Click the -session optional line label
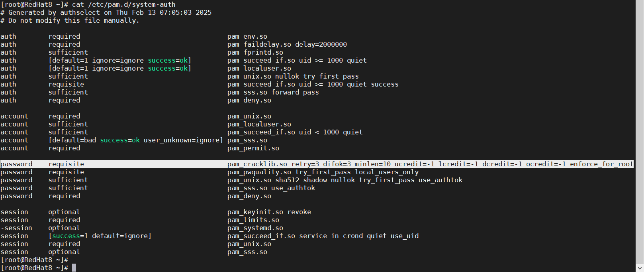The height and width of the screenshot is (272, 644). [x=16, y=228]
